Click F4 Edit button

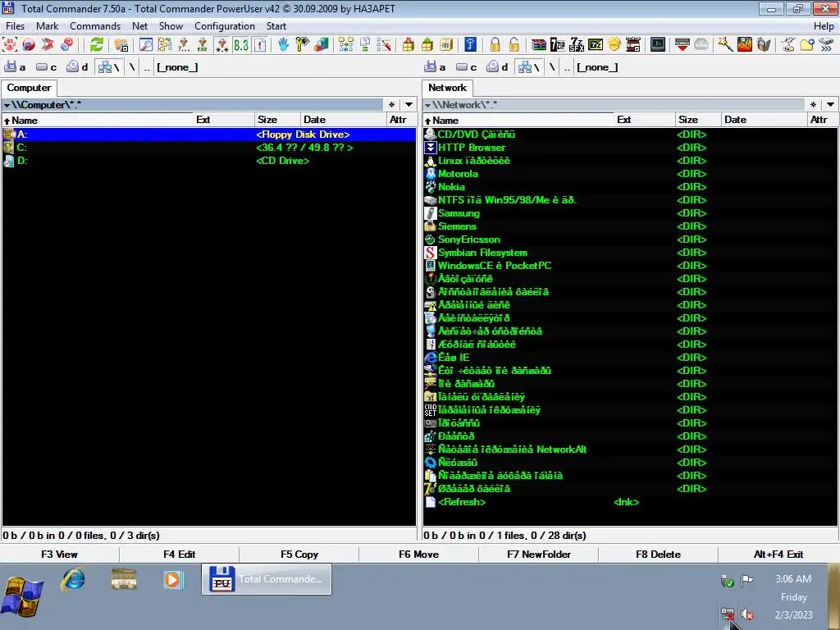(179, 554)
